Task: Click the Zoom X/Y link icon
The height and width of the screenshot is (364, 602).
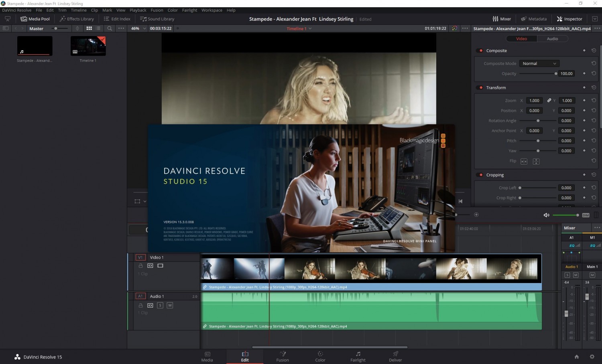Action: coord(549,100)
